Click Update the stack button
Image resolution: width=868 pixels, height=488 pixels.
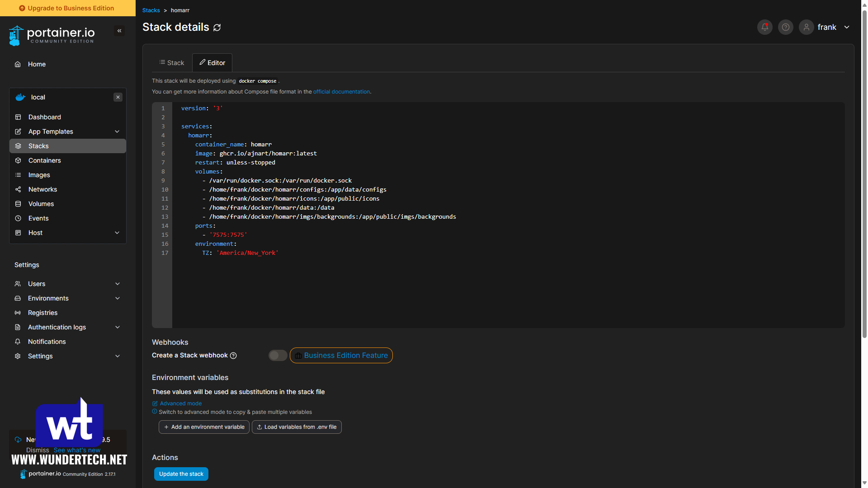coord(181,474)
